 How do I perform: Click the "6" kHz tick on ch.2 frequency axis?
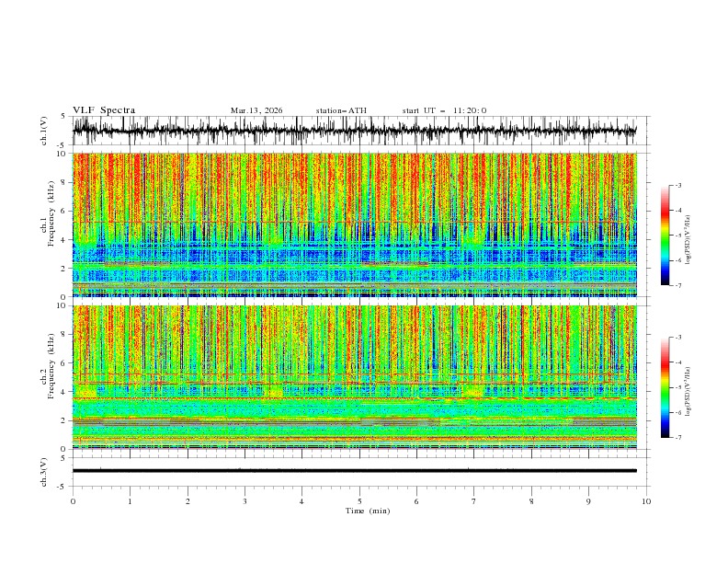(64, 363)
